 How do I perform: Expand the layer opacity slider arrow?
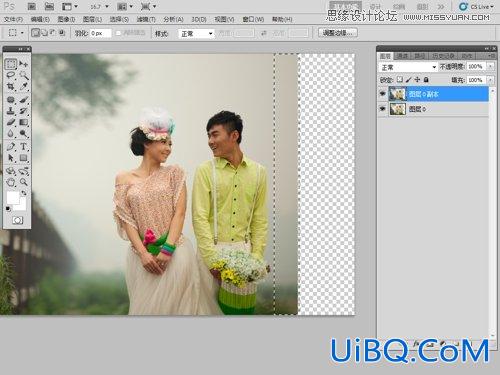click(x=490, y=67)
